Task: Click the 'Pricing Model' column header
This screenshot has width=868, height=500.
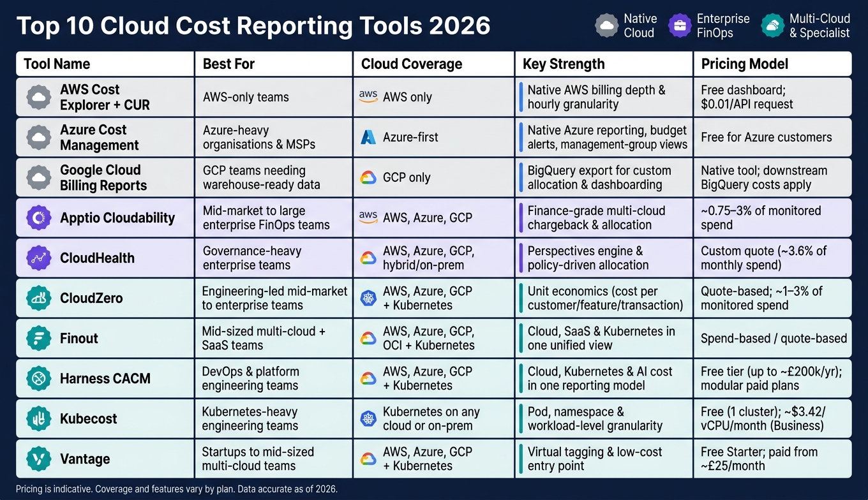Action: click(773, 64)
